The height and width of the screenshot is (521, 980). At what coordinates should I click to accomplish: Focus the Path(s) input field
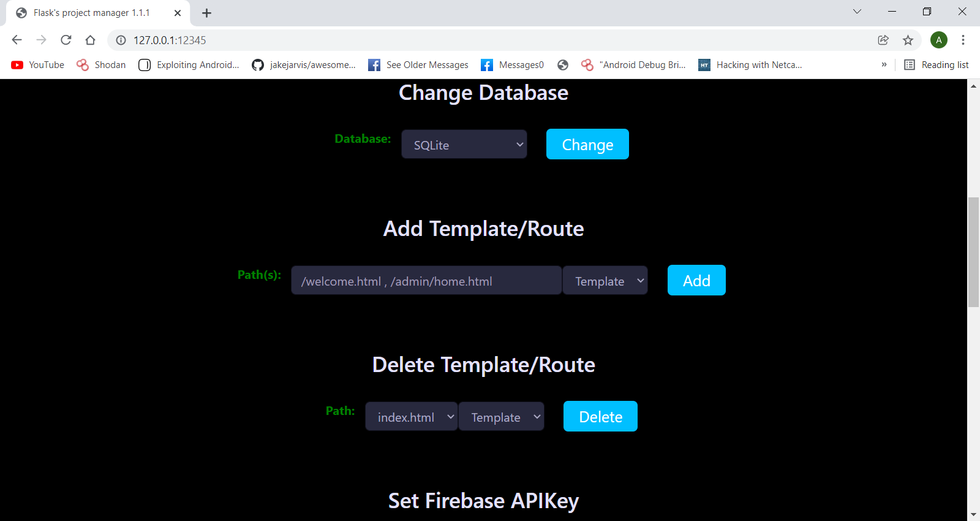coord(426,281)
